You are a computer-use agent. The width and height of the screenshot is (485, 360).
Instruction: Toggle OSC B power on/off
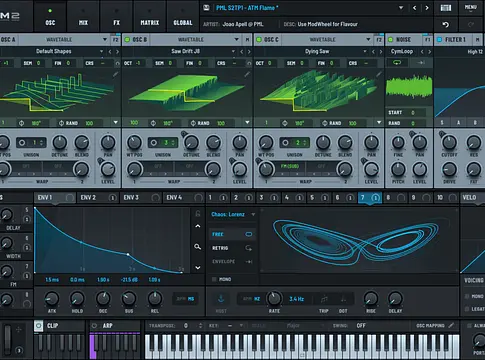click(x=127, y=40)
